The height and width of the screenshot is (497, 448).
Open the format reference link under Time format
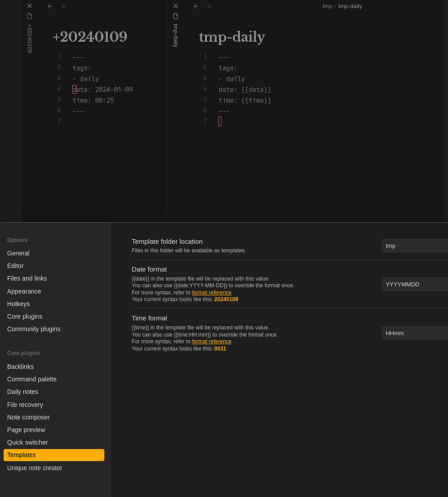212,341
